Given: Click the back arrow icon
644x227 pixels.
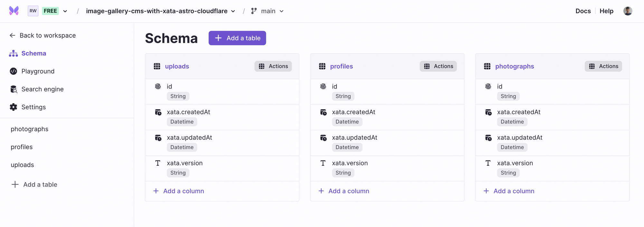Looking at the screenshot, I should pyautogui.click(x=13, y=35).
